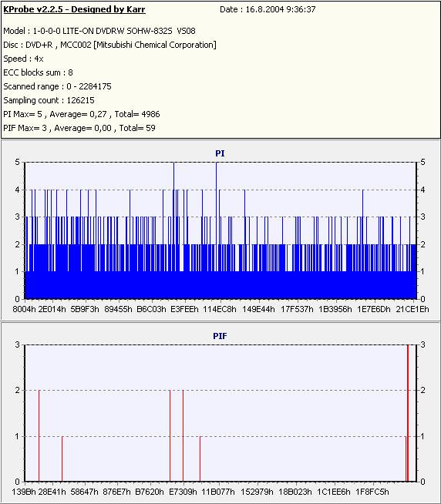The width and height of the screenshot is (441, 504).
Task: Click the 8004h label on PI axis
Action: coord(24,309)
